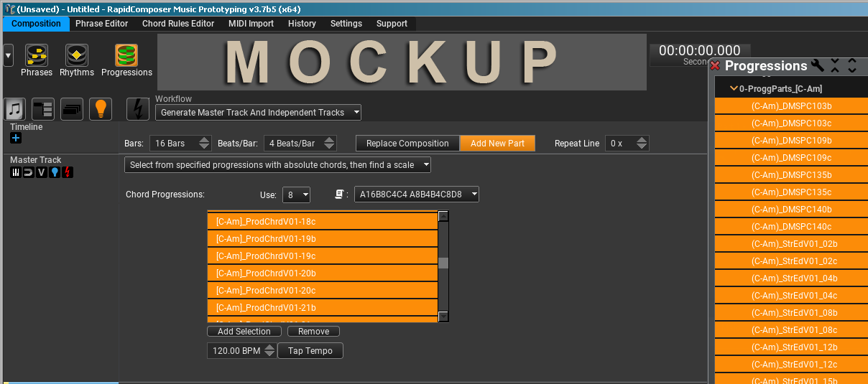Screen dimensions: 868x384
Task: Click the notes icon beside A16B8C4C4 dropdown
Action: 340,195
